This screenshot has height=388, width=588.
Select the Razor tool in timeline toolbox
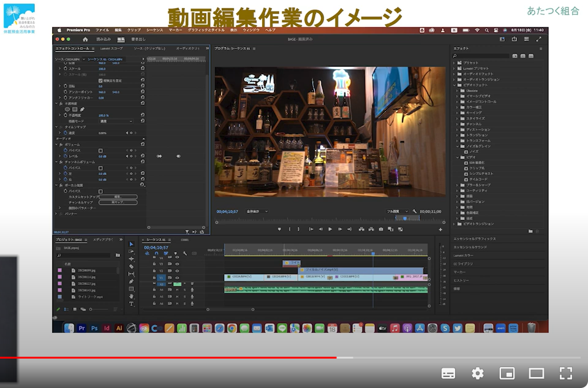point(131,267)
